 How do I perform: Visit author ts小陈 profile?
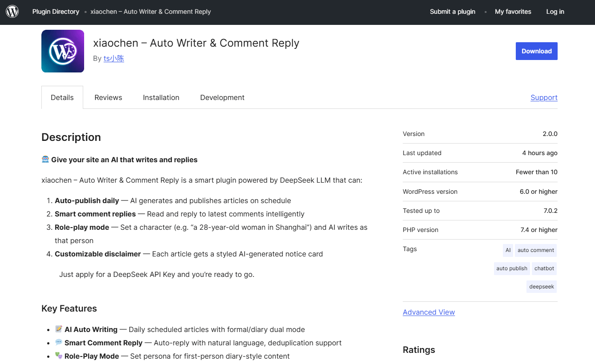[114, 58]
